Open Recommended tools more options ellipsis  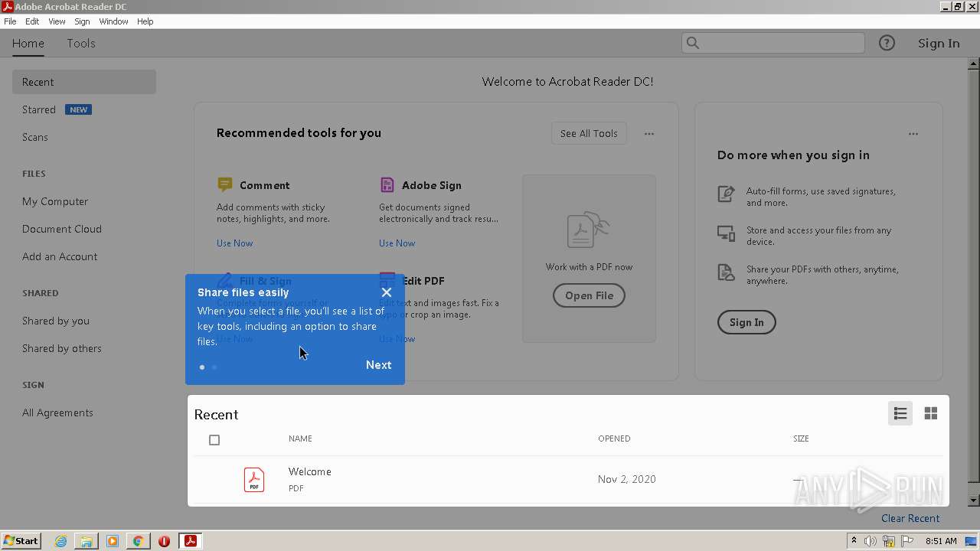(649, 134)
